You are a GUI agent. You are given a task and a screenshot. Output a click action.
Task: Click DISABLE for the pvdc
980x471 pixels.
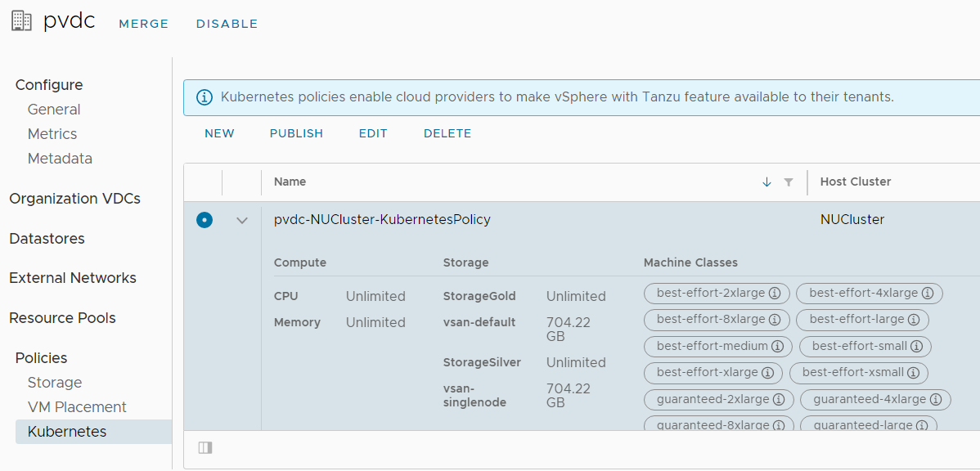pyautogui.click(x=227, y=24)
